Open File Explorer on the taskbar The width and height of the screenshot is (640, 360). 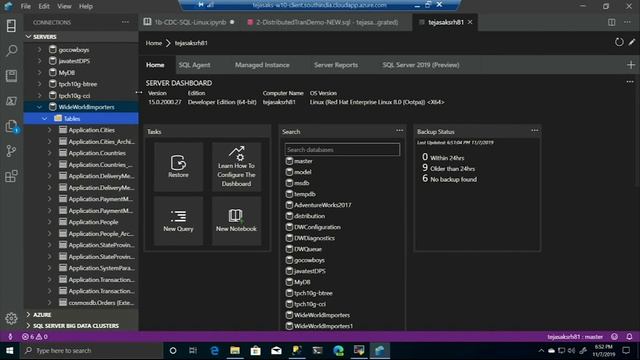click(235, 351)
